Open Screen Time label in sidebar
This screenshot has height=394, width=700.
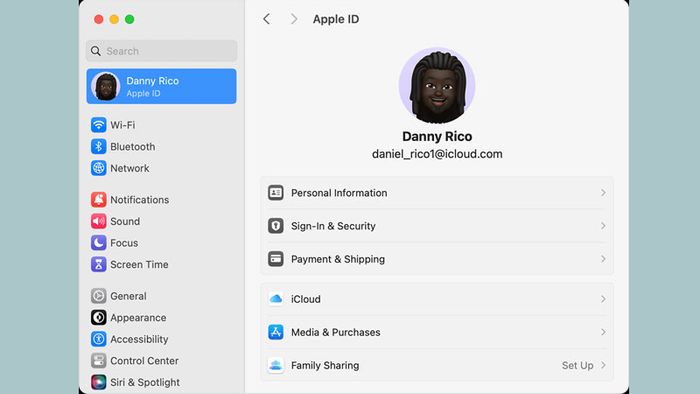pyautogui.click(x=139, y=264)
